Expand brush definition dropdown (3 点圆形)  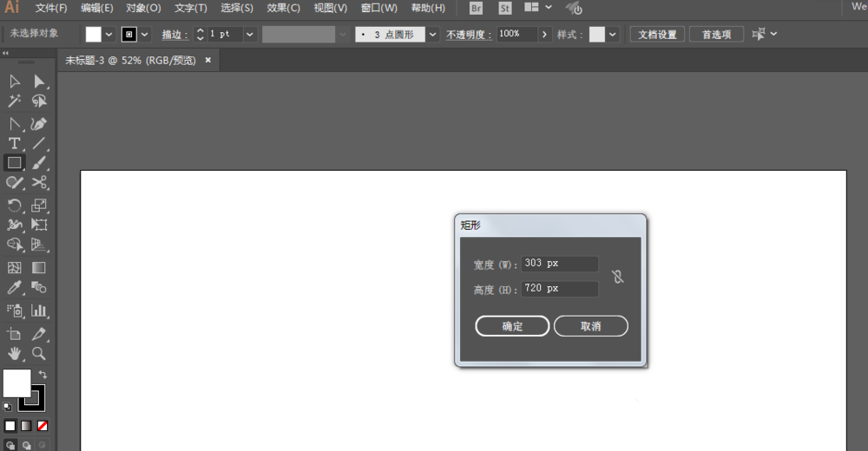[433, 35]
